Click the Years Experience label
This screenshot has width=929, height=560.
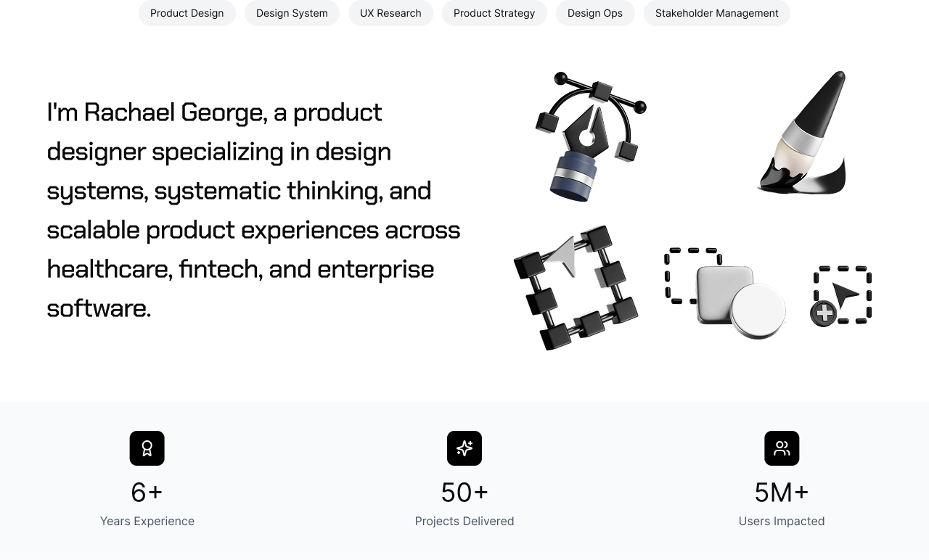(x=147, y=521)
